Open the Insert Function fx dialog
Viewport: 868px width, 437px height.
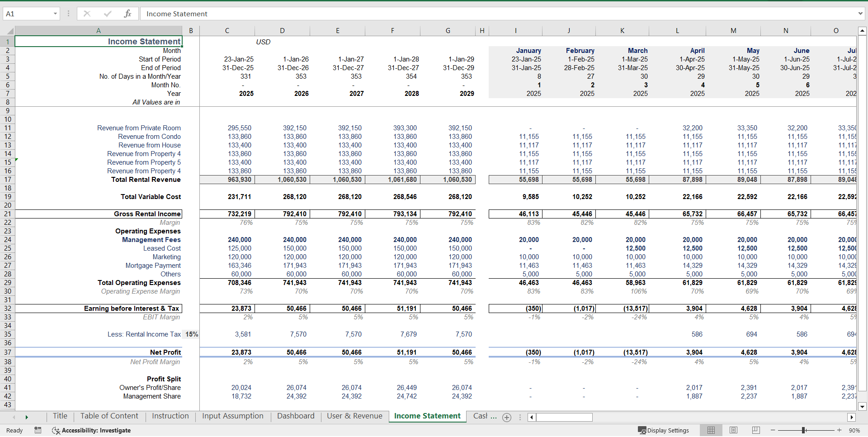(x=127, y=14)
